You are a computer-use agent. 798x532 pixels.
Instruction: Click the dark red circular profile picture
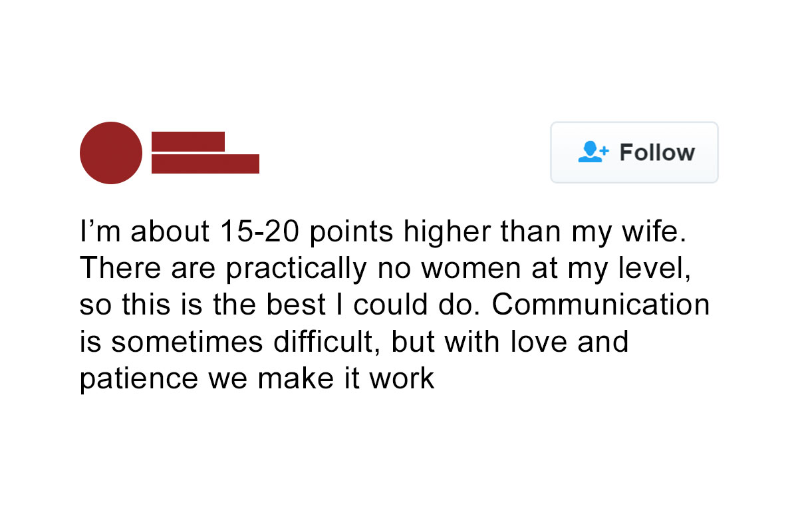(x=111, y=152)
